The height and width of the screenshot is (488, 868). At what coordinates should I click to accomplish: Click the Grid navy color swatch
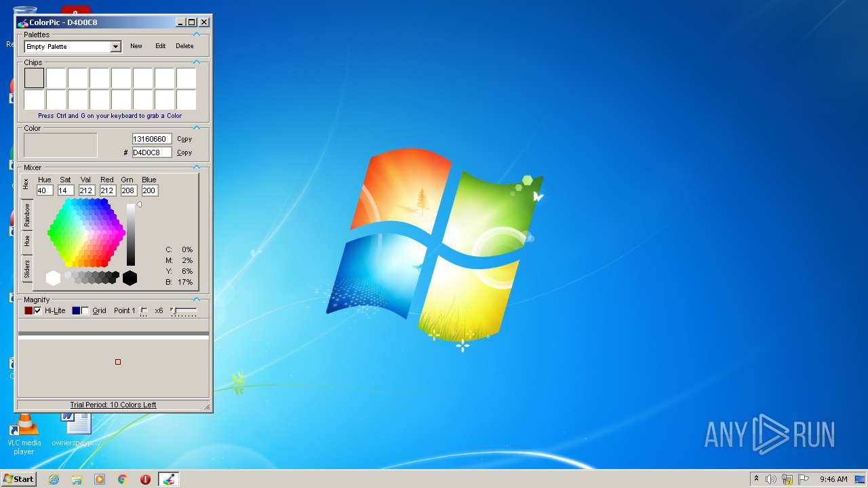(76, 310)
